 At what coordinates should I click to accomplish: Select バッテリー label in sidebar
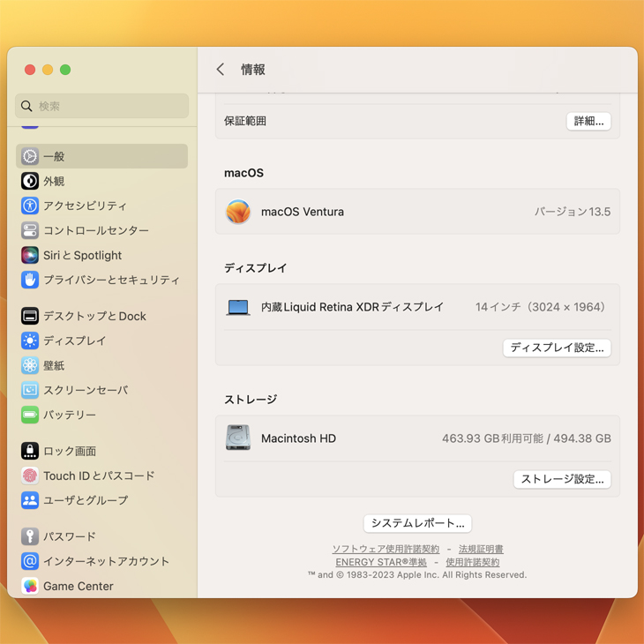pyautogui.click(x=70, y=415)
